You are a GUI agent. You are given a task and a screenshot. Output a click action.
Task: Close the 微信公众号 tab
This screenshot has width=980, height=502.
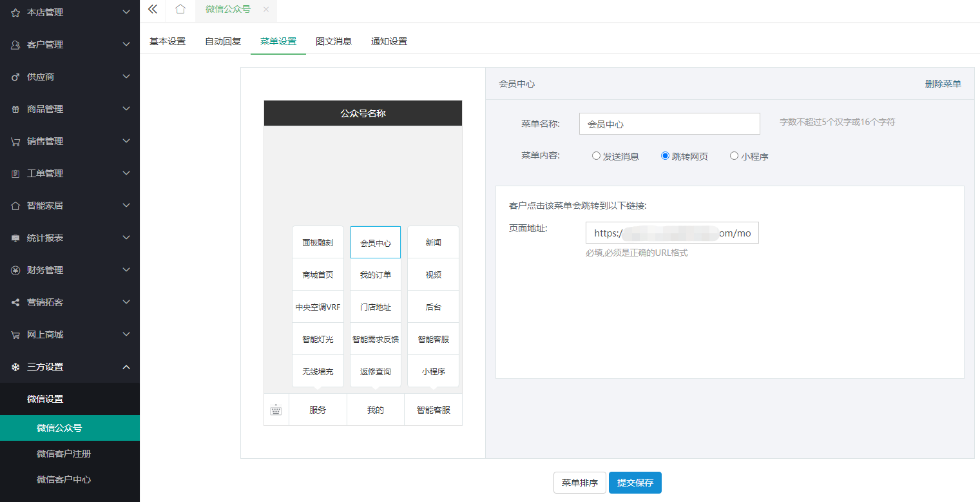pos(266,9)
